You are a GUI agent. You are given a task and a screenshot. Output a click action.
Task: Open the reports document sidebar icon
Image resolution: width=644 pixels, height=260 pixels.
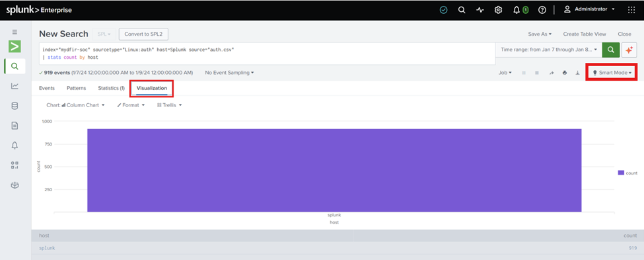point(15,126)
